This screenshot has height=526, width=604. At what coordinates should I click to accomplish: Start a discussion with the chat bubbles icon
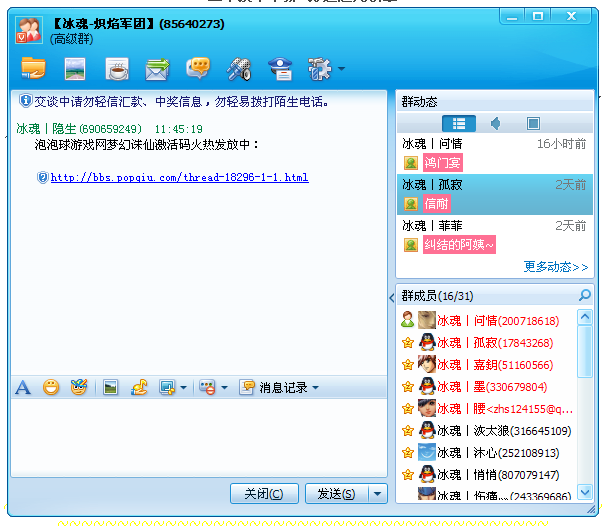pos(199,69)
